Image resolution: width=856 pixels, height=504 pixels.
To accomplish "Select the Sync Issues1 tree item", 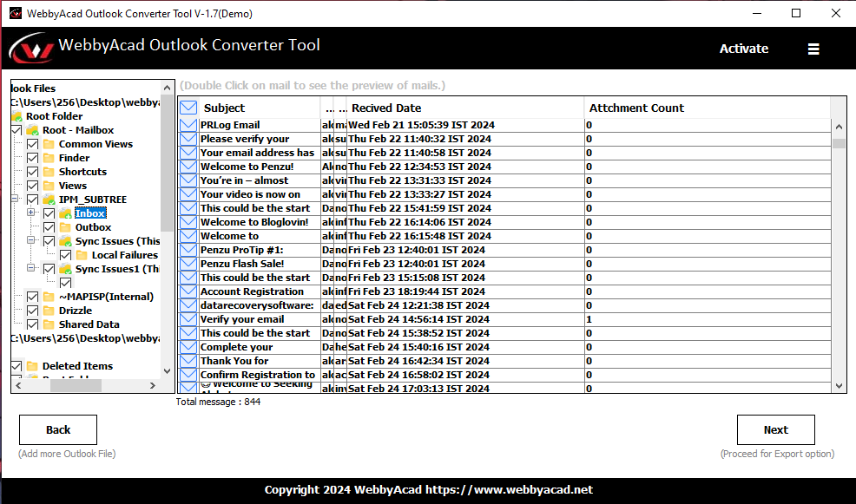I will point(117,269).
